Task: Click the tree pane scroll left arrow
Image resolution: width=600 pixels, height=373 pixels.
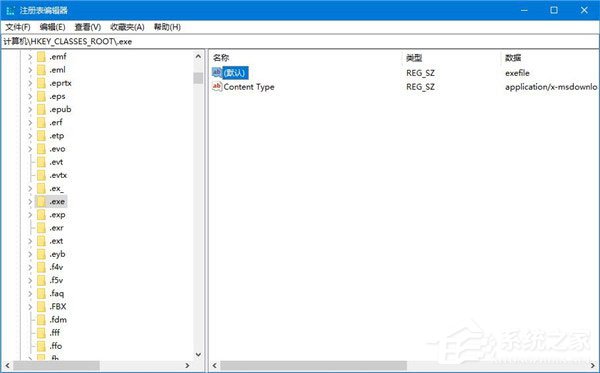Action: tap(7, 366)
